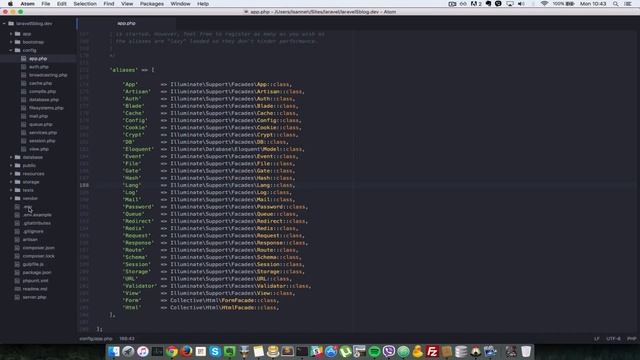Select the app.php editor tab

tap(127, 23)
